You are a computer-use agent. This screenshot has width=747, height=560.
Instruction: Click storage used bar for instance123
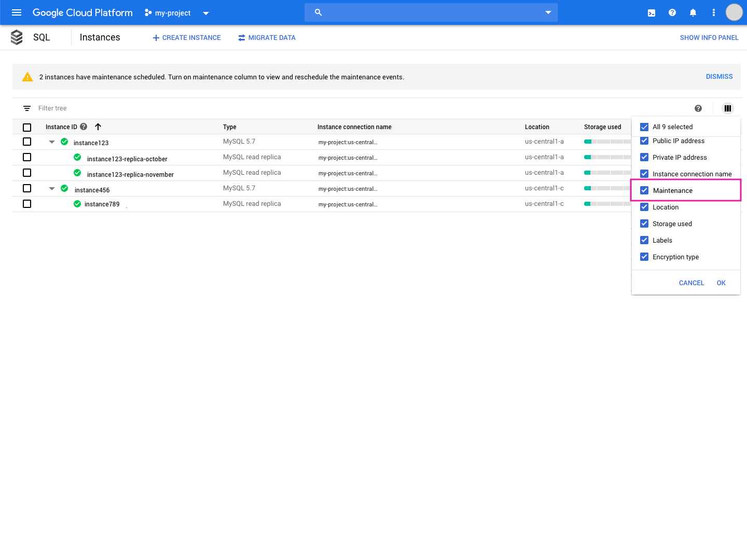point(607,142)
